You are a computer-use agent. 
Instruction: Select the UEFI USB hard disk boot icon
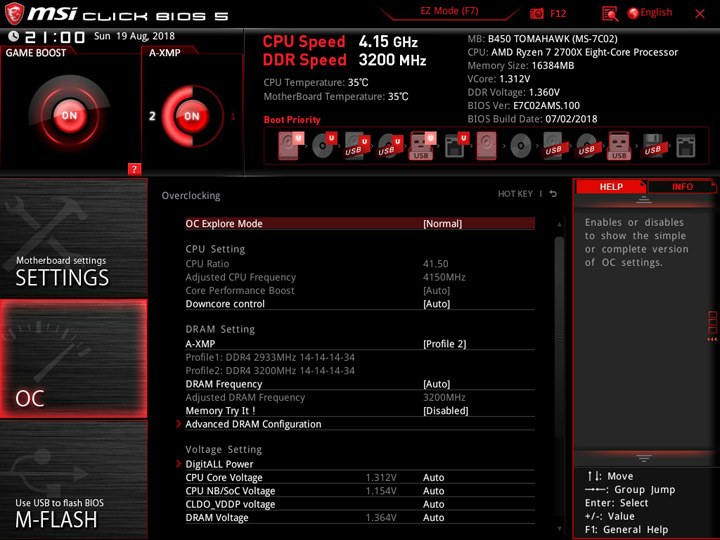coord(357,146)
